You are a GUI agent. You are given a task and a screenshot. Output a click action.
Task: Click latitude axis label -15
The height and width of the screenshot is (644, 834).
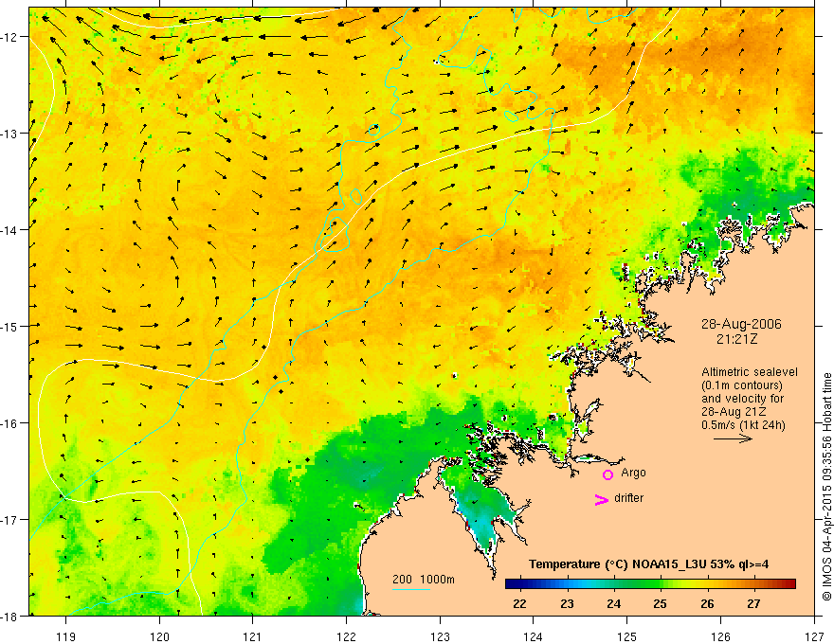(x=10, y=326)
